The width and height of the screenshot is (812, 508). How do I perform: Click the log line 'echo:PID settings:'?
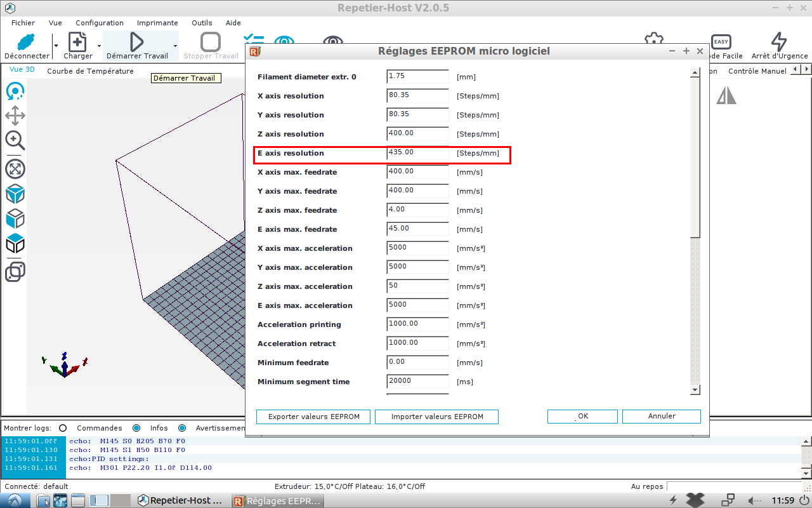pyautogui.click(x=109, y=458)
